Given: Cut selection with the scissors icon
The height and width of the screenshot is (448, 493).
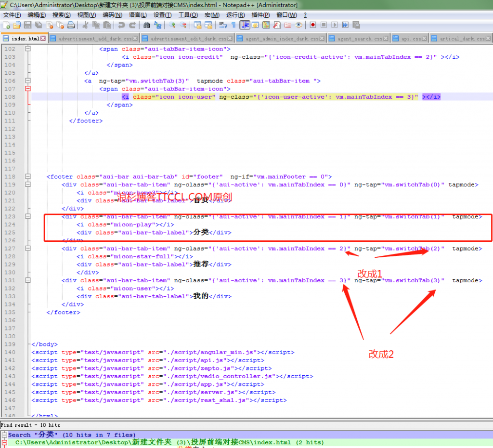Looking at the screenshot, I should [x=85, y=25].
